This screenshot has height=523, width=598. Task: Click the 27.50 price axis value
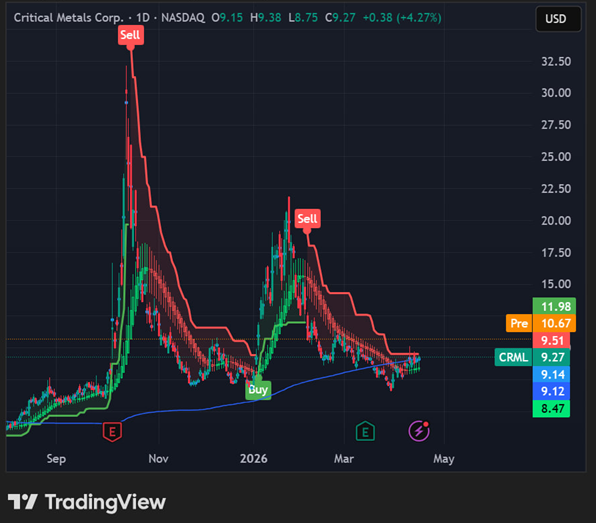tap(556, 125)
